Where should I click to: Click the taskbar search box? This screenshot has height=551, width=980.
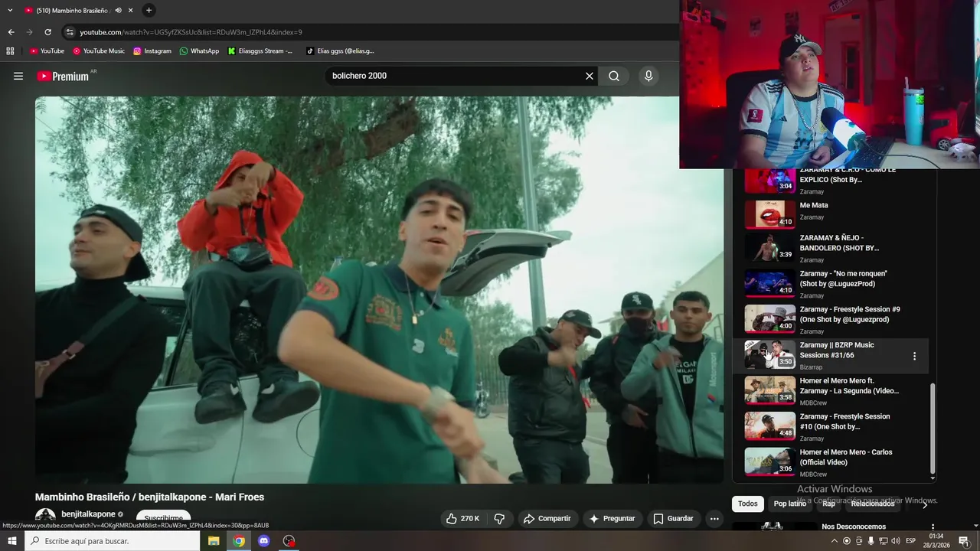(x=113, y=541)
